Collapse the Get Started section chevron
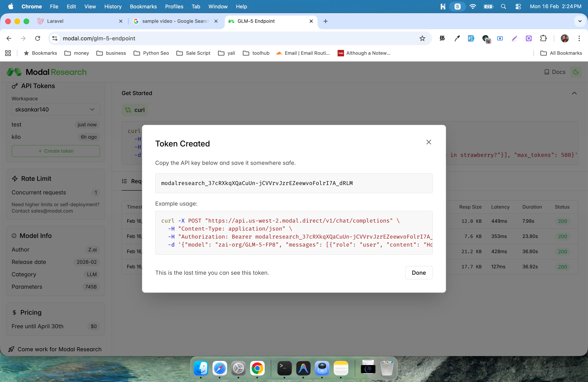 tap(574, 93)
